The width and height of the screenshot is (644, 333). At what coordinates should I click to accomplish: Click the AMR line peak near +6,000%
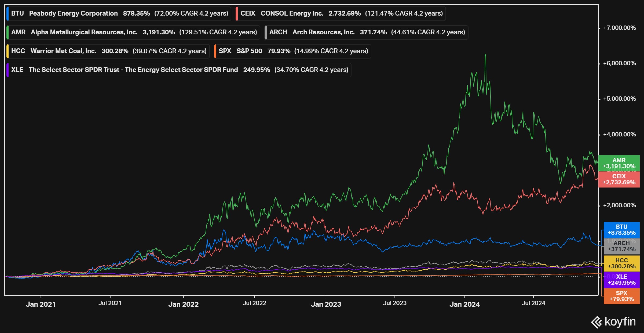click(x=485, y=55)
